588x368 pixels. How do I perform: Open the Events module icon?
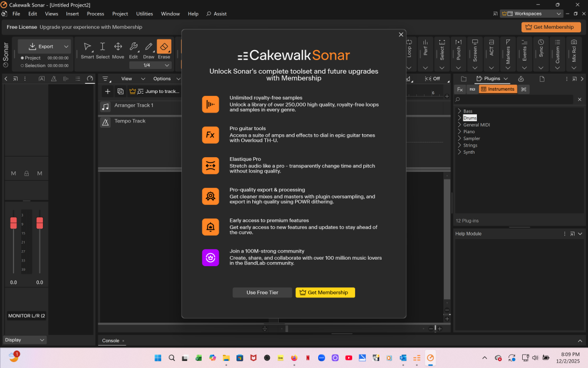(x=524, y=42)
